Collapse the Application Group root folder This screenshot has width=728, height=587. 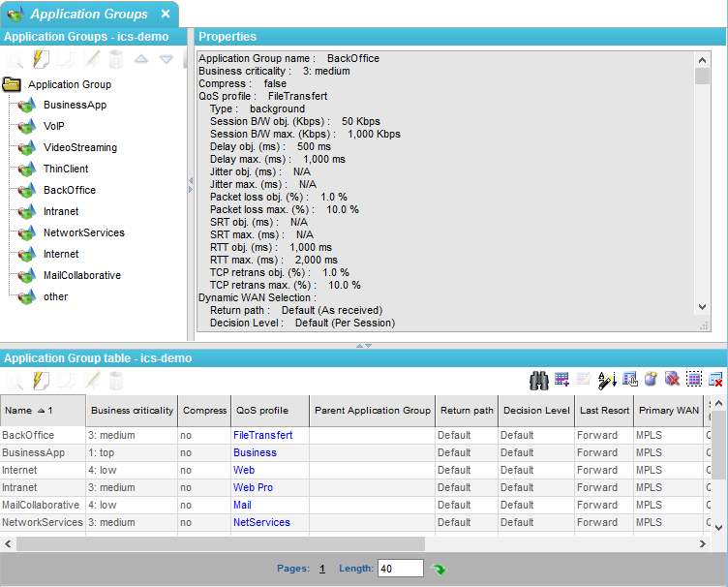click(x=12, y=85)
